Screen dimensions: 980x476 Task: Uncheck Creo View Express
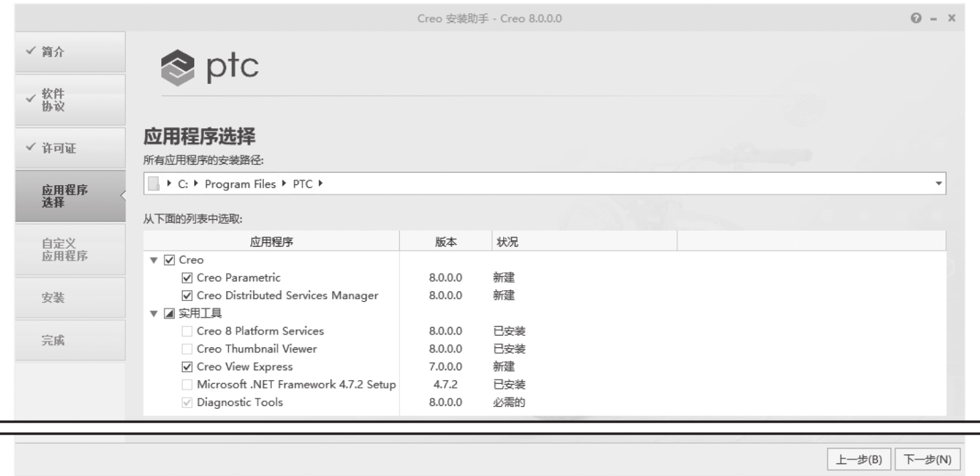coord(187,367)
